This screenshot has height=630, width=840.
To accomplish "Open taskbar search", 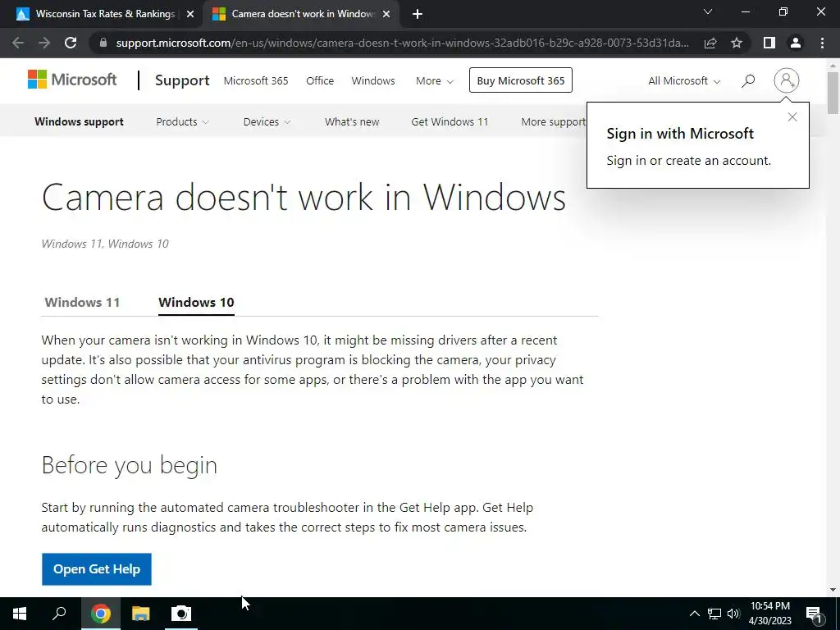I will click(59, 614).
